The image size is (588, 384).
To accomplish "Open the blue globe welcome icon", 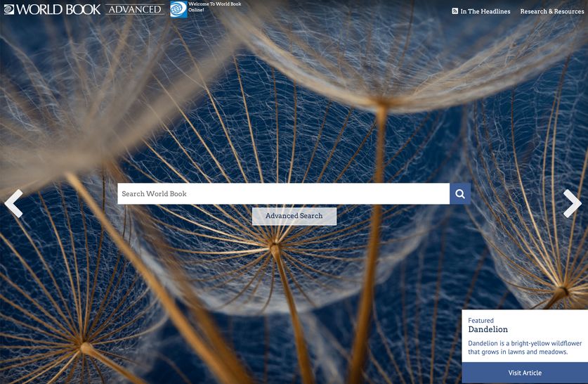I will [178, 9].
